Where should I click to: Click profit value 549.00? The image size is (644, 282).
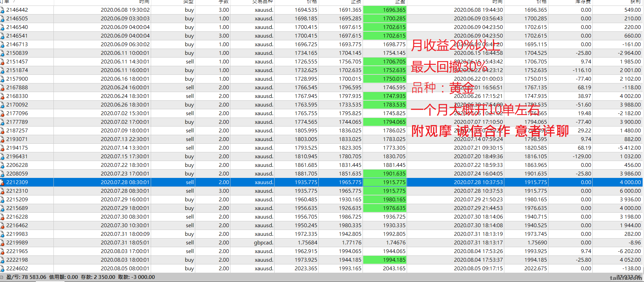(x=633, y=10)
